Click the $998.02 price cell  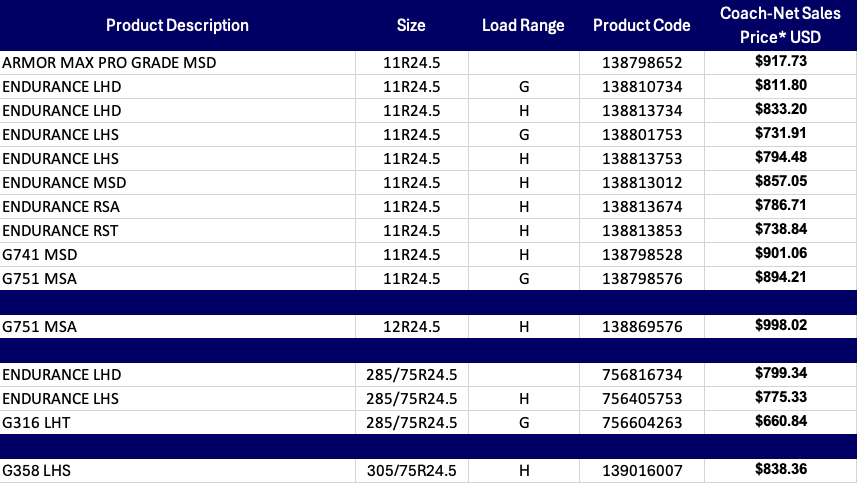point(781,325)
